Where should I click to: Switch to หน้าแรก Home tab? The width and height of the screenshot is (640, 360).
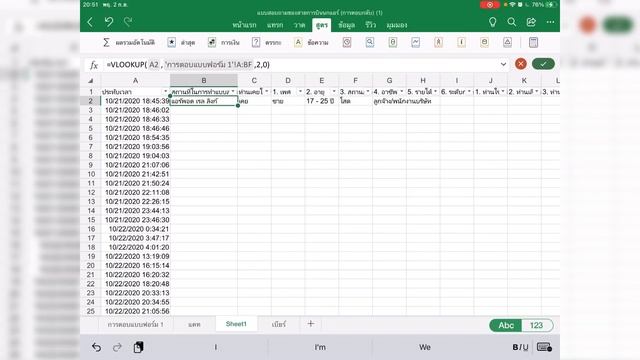244,25
